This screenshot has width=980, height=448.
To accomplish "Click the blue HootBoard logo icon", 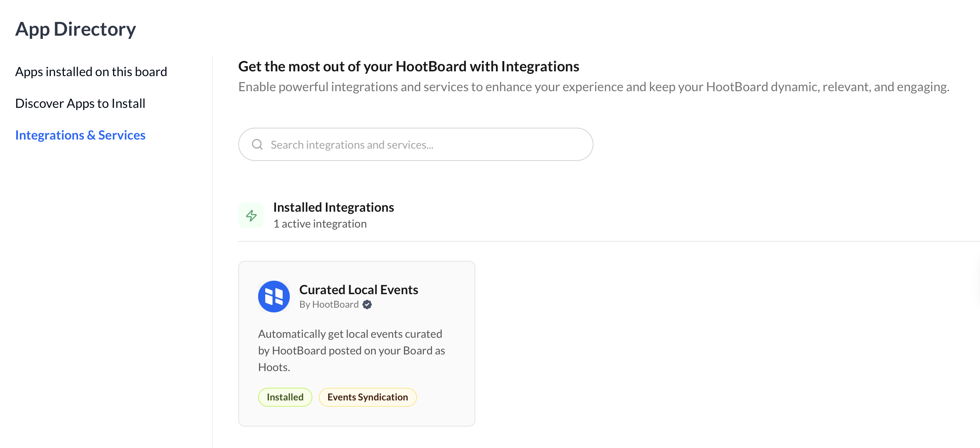I will [274, 297].
